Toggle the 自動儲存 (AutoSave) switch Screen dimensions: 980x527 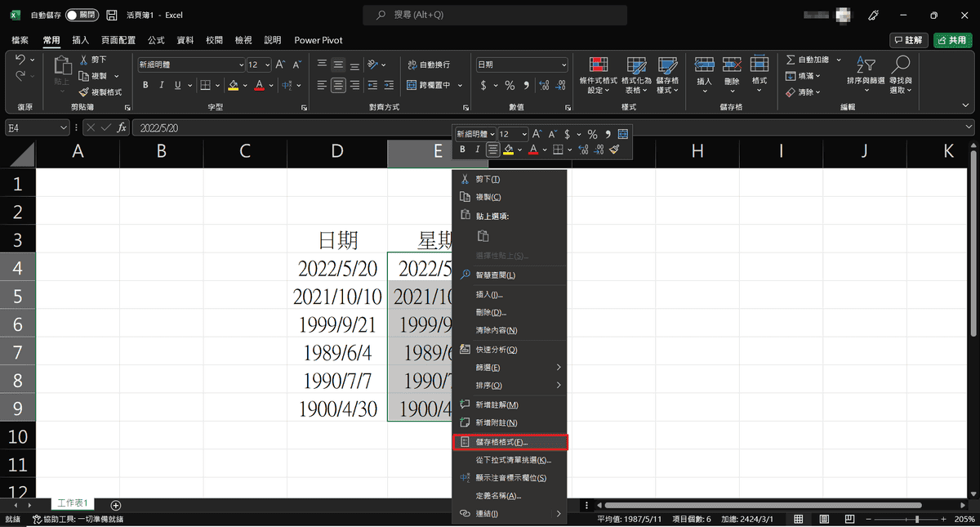click(81, 16)
